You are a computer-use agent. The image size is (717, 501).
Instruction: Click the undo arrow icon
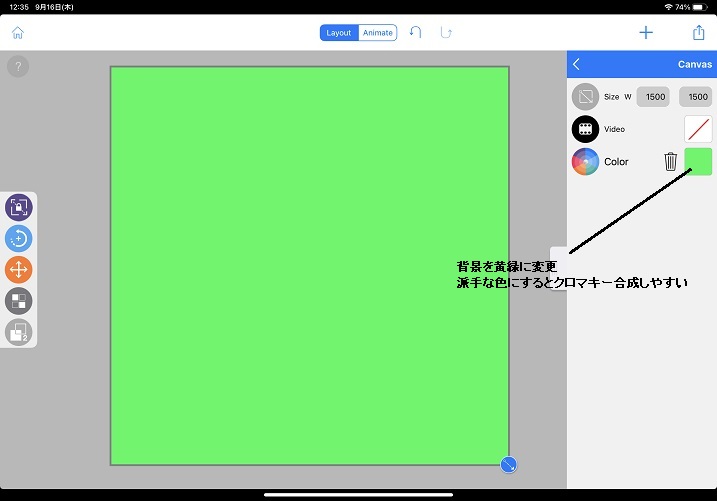click(416, 33)
